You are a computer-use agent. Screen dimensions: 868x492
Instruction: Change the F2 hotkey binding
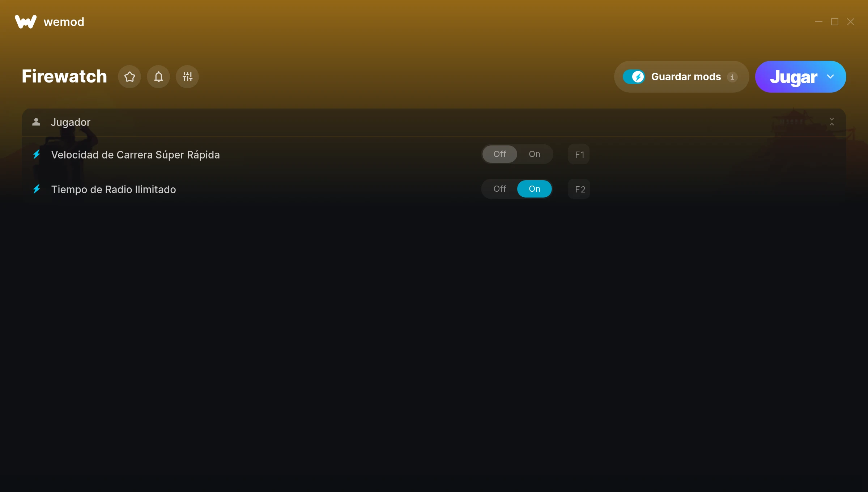(579, 189)
